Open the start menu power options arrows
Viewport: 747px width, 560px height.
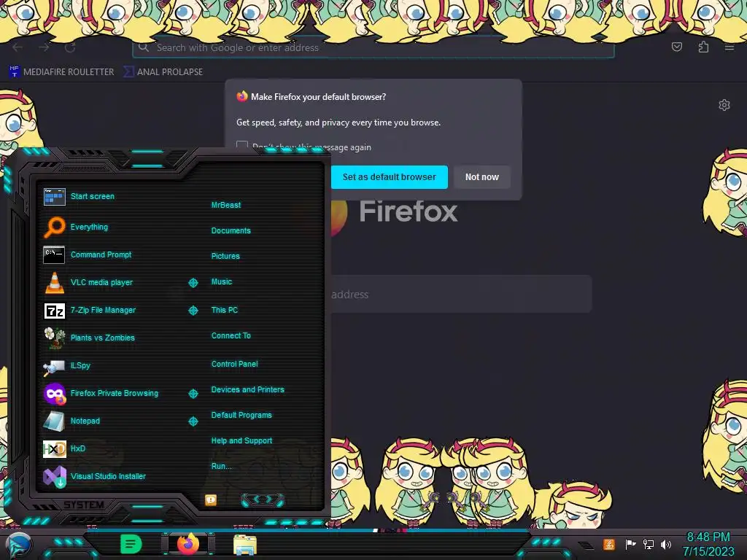pos(262,499)
